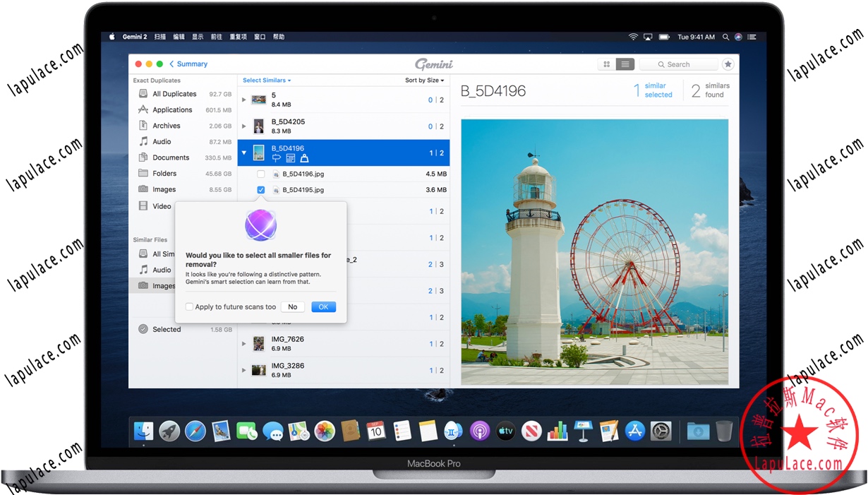The height and width of the screenshot is (495, 868).
Task: Open the favorites star icon
Action: 728,64
